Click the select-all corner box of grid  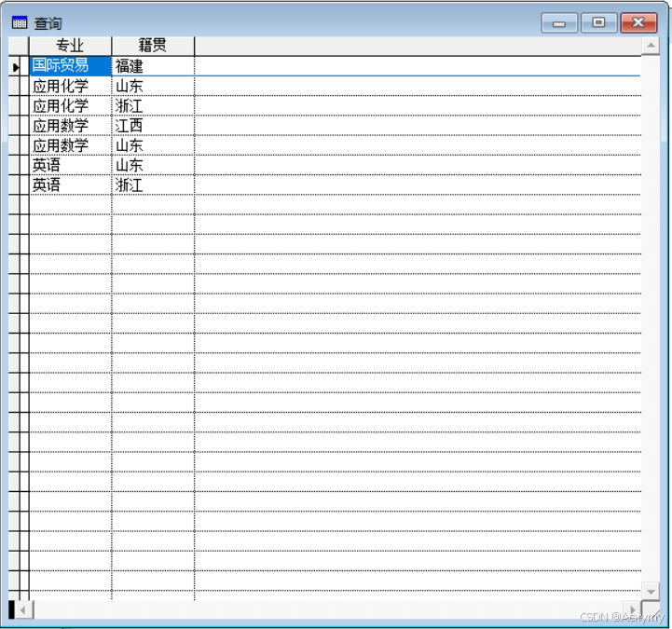(19, 46)
